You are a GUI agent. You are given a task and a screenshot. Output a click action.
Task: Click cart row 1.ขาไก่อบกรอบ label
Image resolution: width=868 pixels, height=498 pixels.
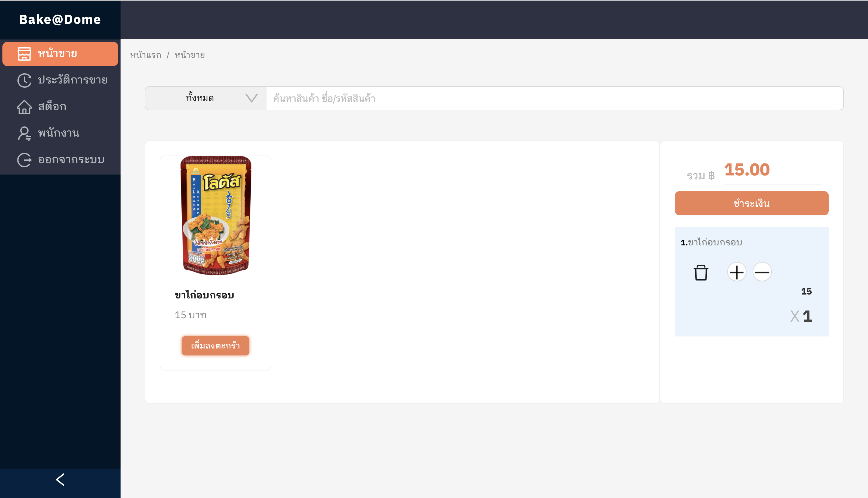(711, 242)
